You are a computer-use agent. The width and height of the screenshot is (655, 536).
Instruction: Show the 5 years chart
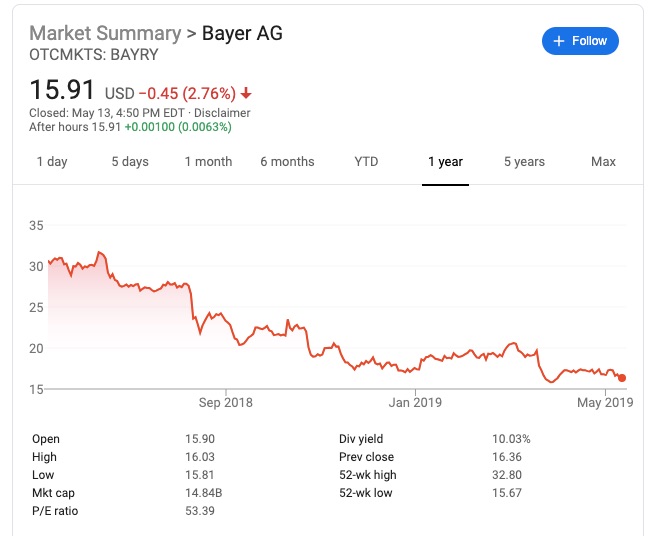click(524, 162)
